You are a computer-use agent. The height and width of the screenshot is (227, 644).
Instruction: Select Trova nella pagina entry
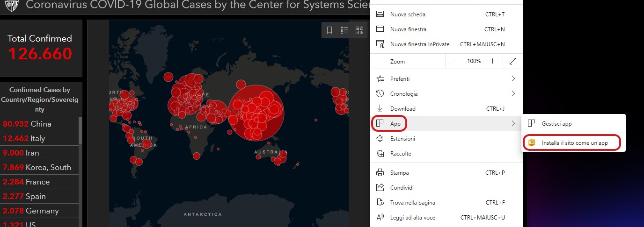point(446,203)
